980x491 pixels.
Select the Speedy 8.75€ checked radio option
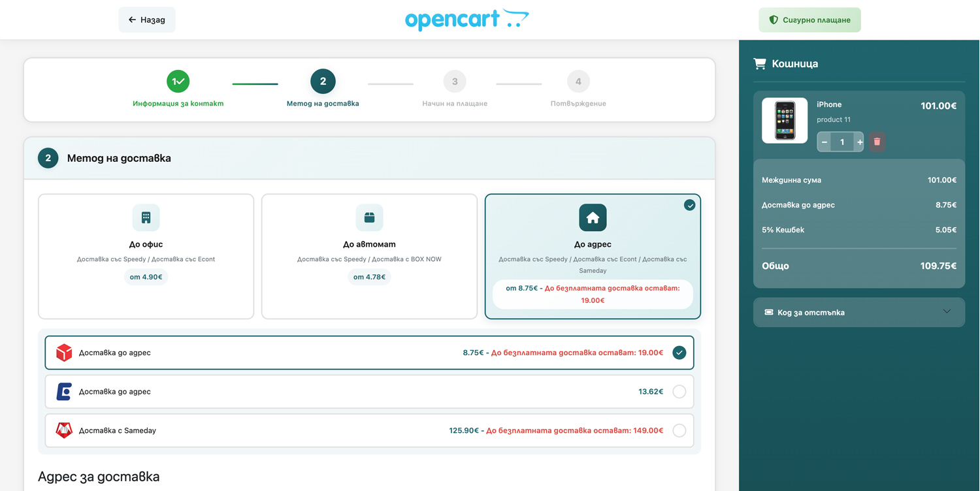pyautogui.click(x=679, y=353)
